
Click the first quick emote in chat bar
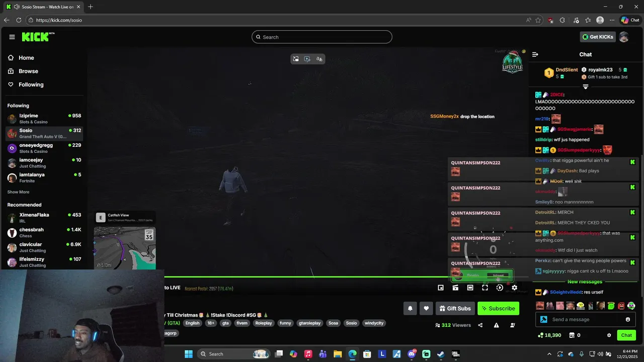click(540, 306)
